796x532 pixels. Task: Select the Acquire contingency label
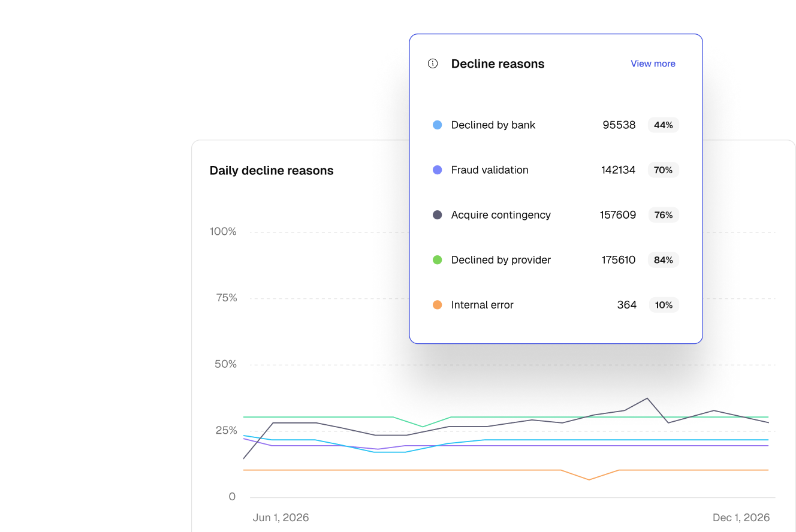[x=501, y=215]
